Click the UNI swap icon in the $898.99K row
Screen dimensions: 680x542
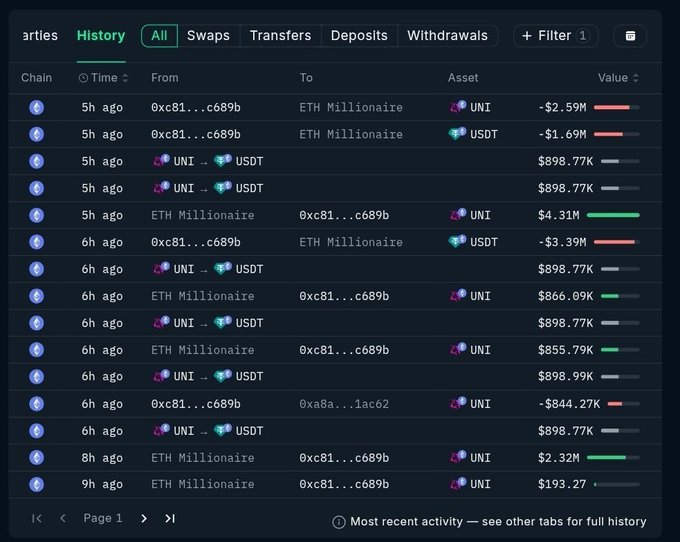(x=161, y=375)
